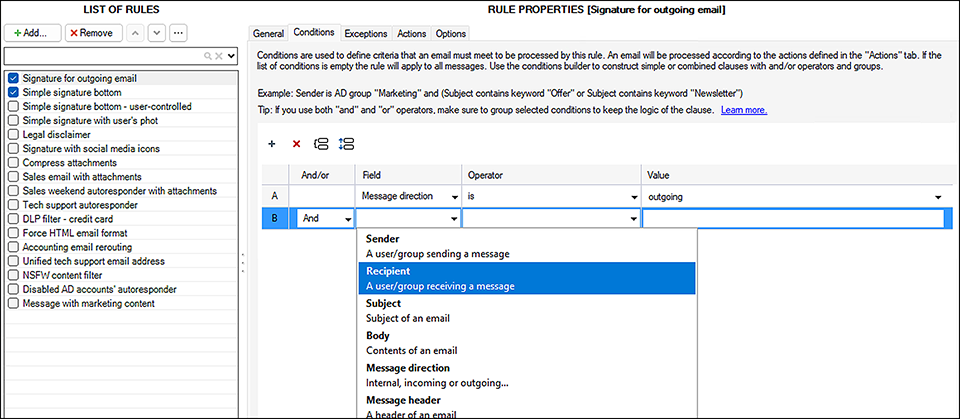Click the red X delete condition icon
The image size is (960, 419).
tap(296, 144)
